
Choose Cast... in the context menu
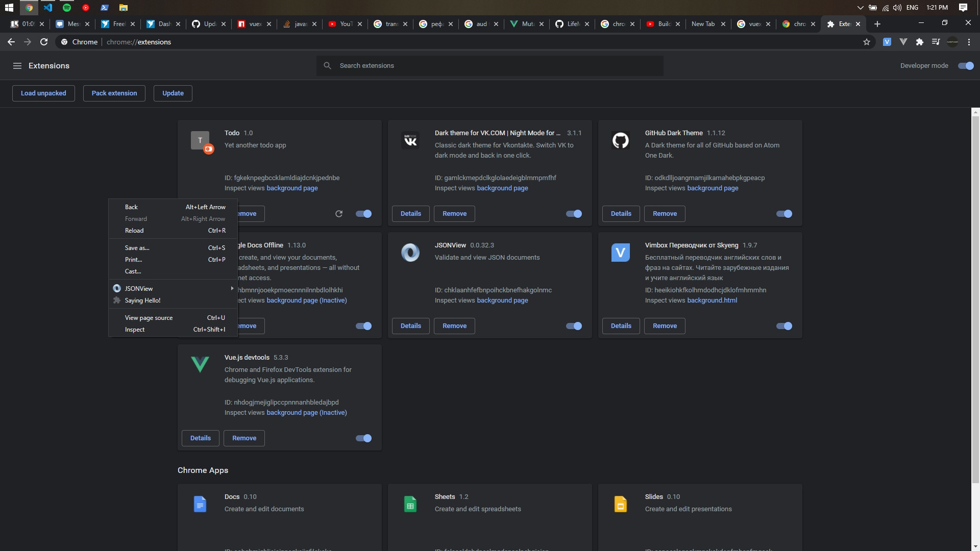click(x=173, y=271)
